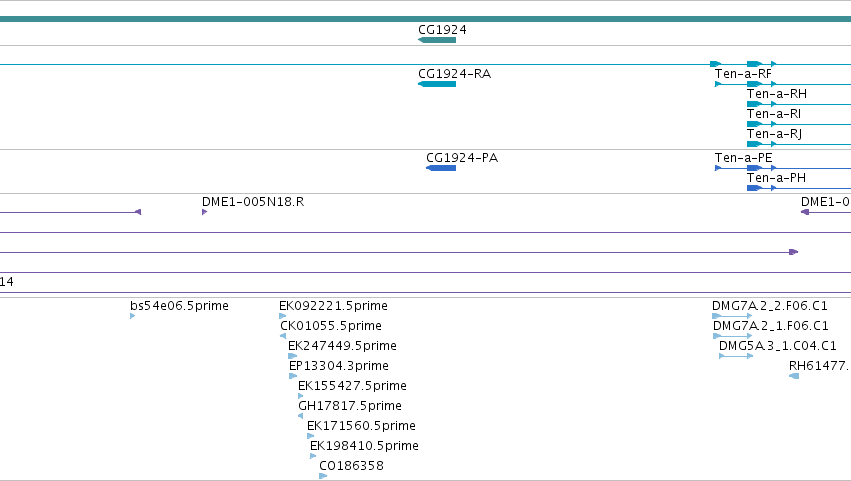Click the CG1924-RA transcript glyph

[437, 84]
